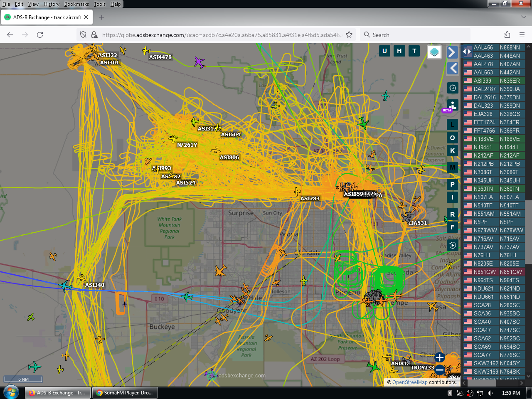532x399 pixels.
Task: Select the N7261Y aircraft icon
Action: (173, 138)
